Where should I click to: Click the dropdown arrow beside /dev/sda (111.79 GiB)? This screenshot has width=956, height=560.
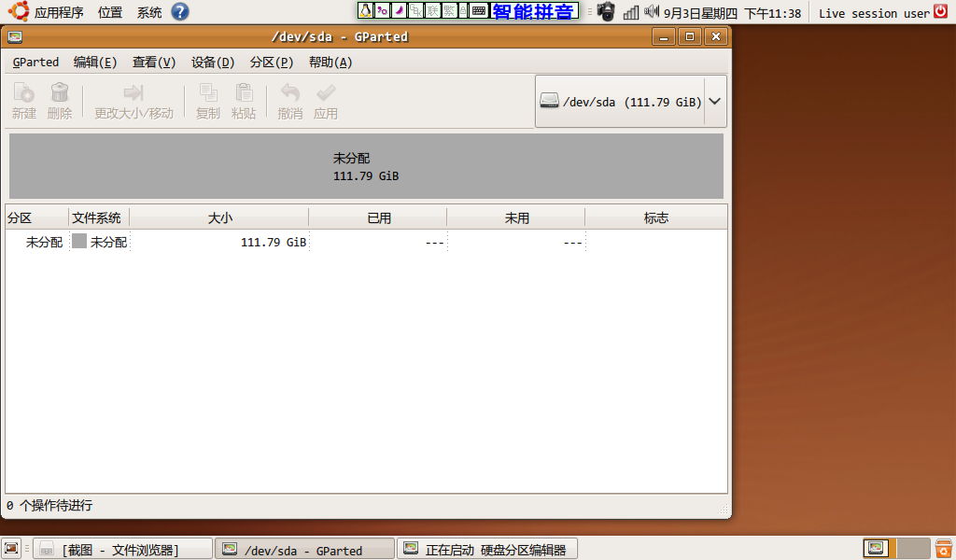pyautogui.click(x=715, y=102)
